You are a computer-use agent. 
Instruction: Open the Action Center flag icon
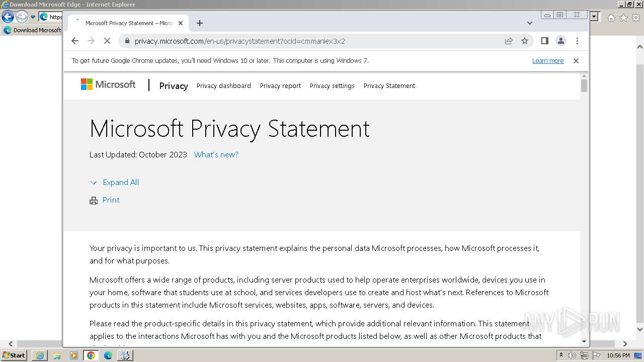(596, 355)
